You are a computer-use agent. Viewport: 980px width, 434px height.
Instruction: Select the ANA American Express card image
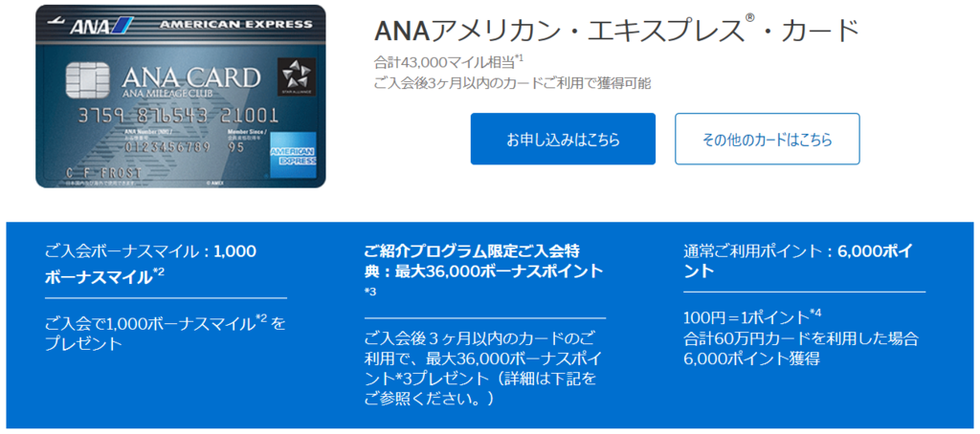click(181, 97)
